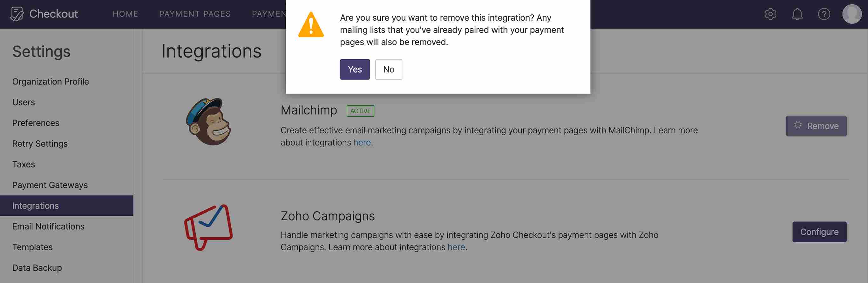
Task: Click the Mailchimp ACTIVE status badge
Action: 360,111
